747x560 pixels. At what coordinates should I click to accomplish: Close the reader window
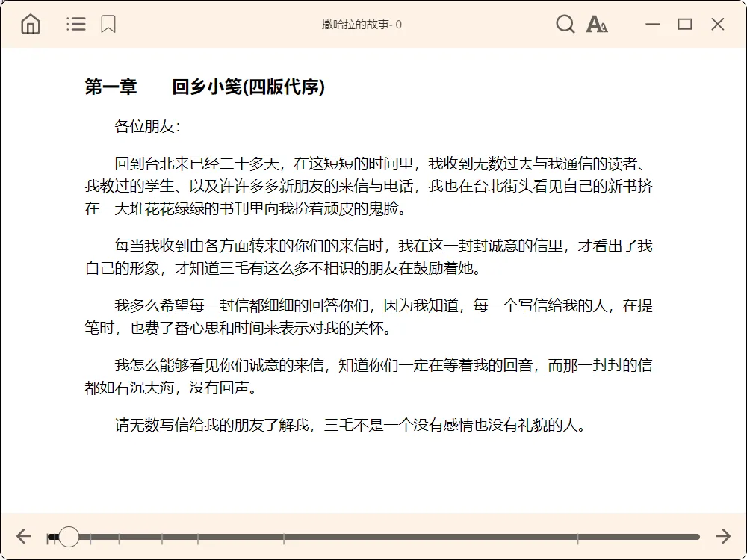(x=717, y=24)
